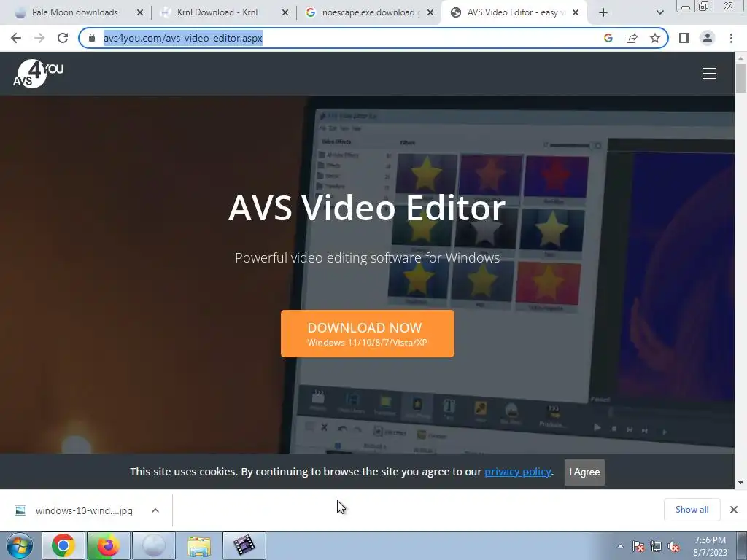
Task: Open Chrome three-dot menu
Action: [x=731, y=38]
